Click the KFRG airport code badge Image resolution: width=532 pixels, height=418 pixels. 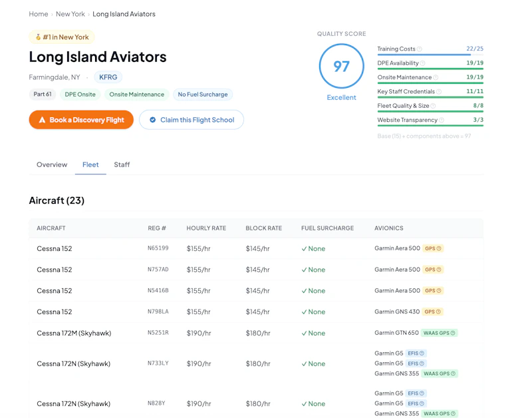pos(108,77)
